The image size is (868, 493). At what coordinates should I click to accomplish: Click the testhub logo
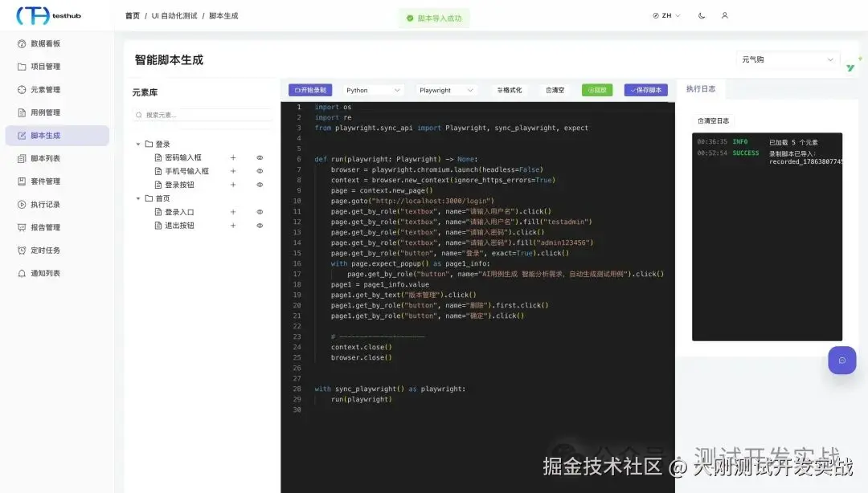click(49, 15)
